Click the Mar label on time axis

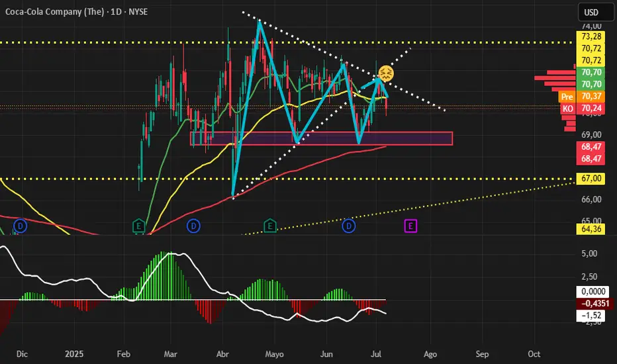click(170, 354)
